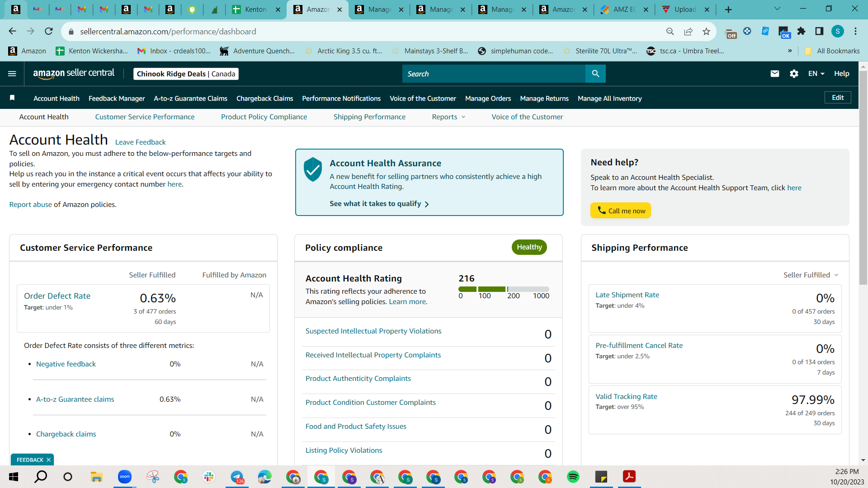The height and width of the screenshot is (488, 868).
Task: Close the Kenton browser tab
Action: pos(278,9)
